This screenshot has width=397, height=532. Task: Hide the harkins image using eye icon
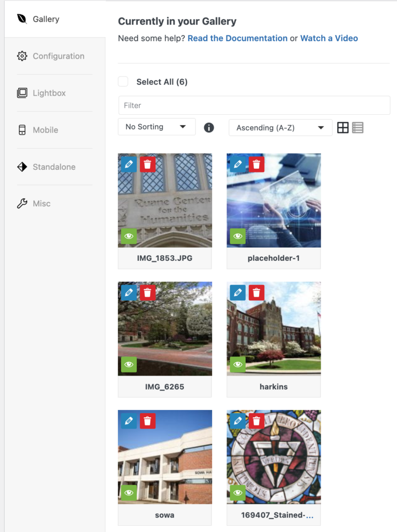[x=238, y=365]
